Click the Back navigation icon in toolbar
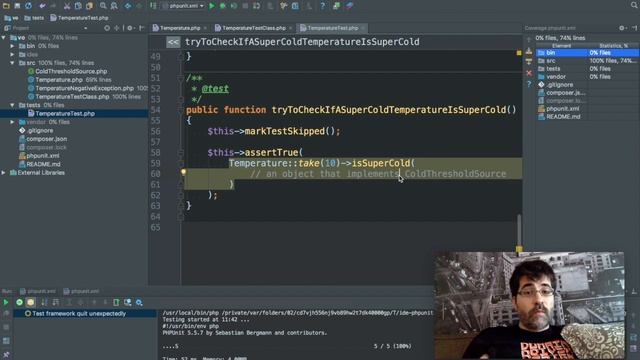 point(128,6)
